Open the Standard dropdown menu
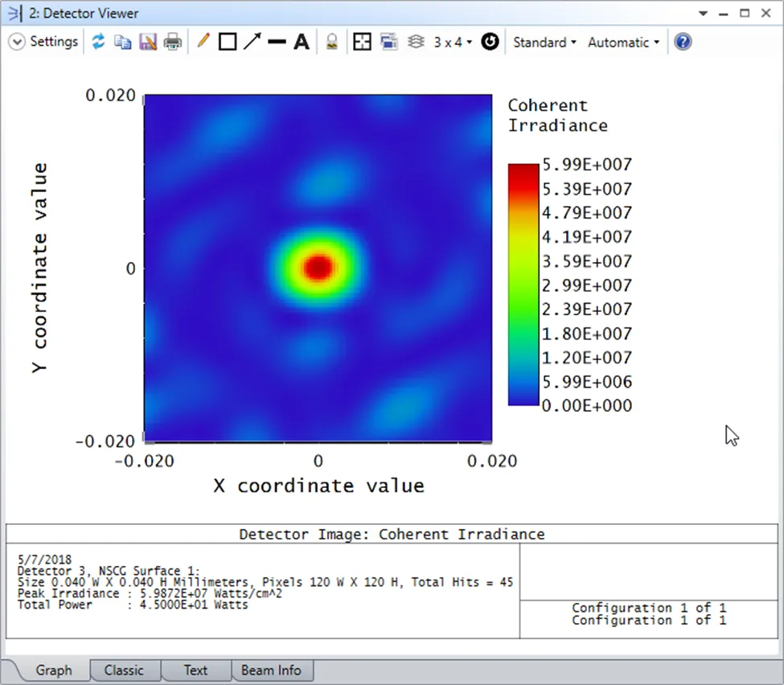The height and width of the screenshot is (685, 784). coord(544,42)
